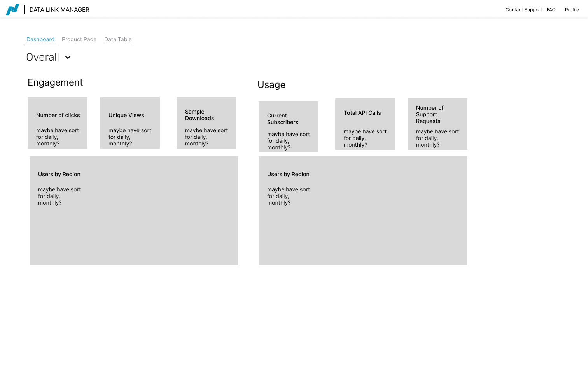This screenshot has height=382, width=588.
Task: Click Engagement's Users by Region panel
Action: click(134, 210)
